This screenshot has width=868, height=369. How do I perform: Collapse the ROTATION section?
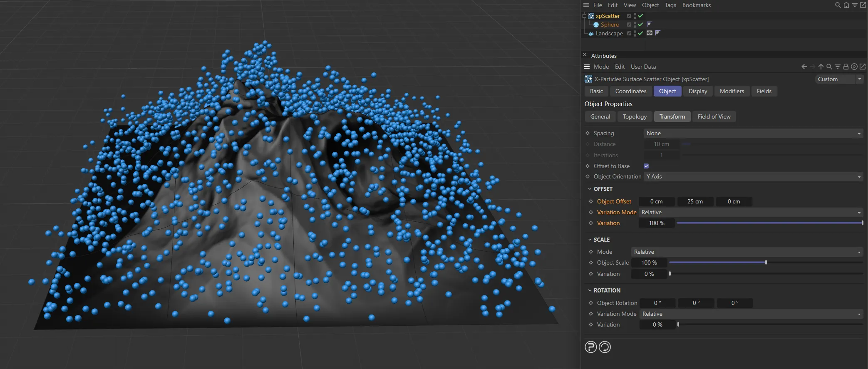[x=590, y=290]
